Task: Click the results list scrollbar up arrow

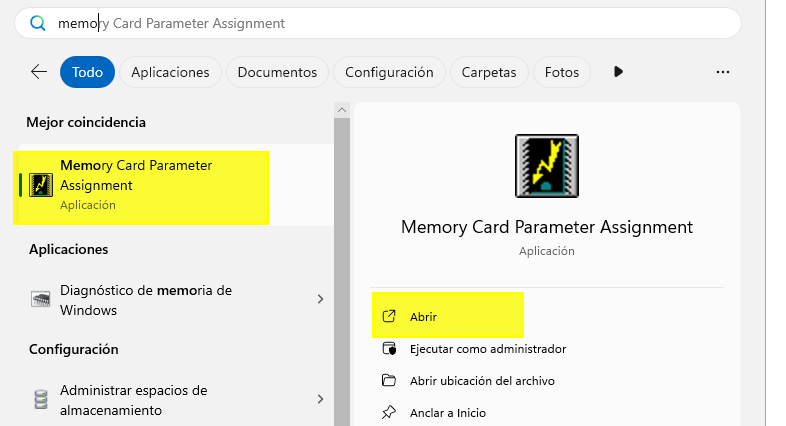Action: [342, 110]
